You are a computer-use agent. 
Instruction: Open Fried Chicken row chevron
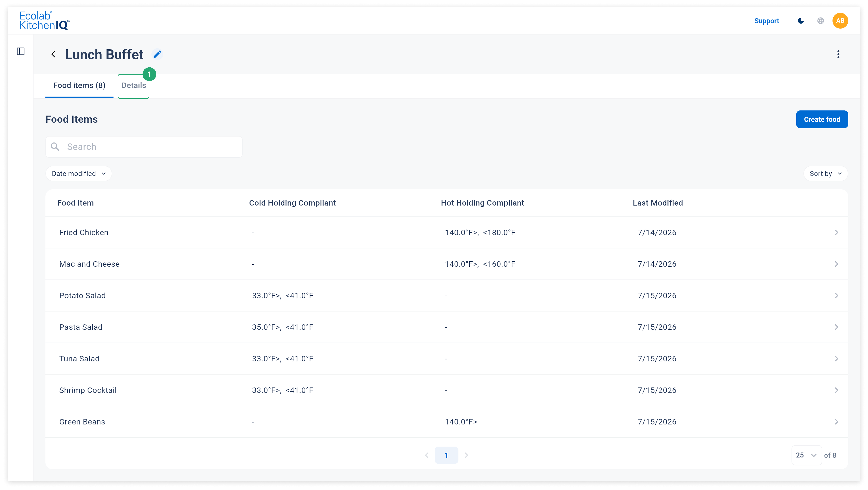click(x=836, y=232)
